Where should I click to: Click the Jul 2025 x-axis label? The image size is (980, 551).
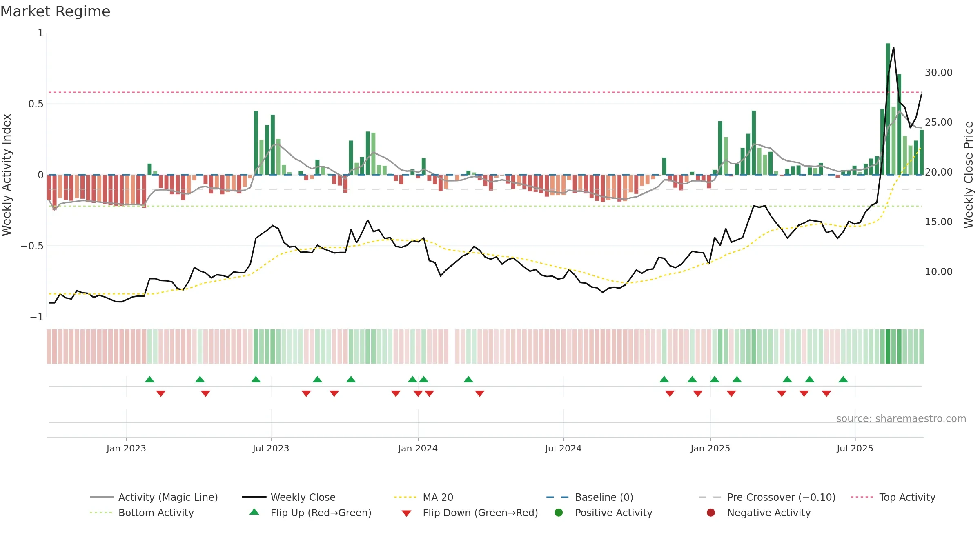pos(855,448)
